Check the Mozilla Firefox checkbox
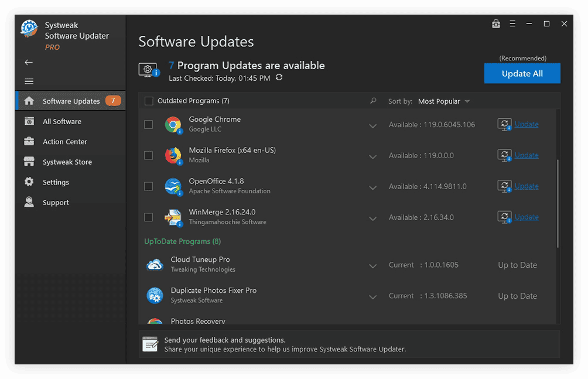Screen dimensions: 588x379 click(149, 155)
